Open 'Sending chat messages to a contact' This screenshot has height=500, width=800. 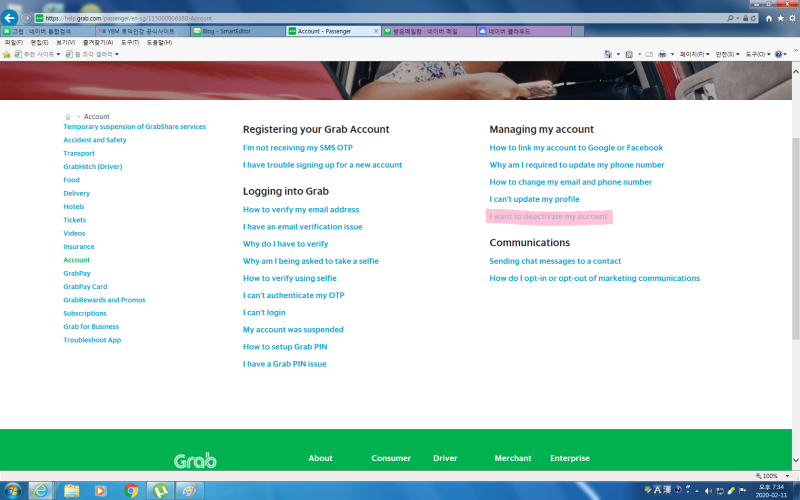(x=555, y=261)
